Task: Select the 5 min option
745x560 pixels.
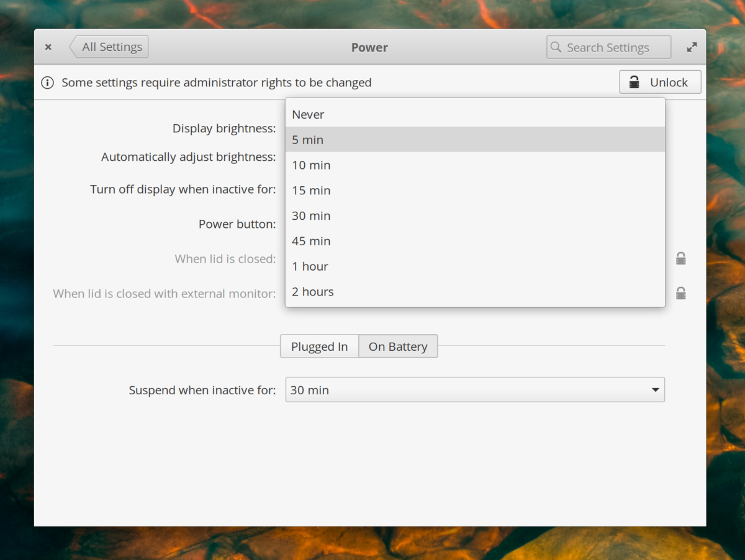Action: [x=475, y=140]
